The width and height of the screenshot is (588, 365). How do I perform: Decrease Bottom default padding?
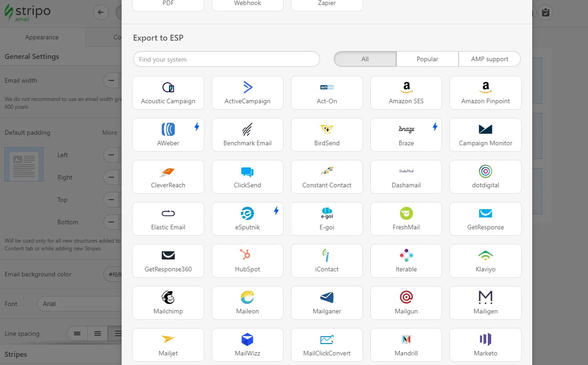point(111,222)
